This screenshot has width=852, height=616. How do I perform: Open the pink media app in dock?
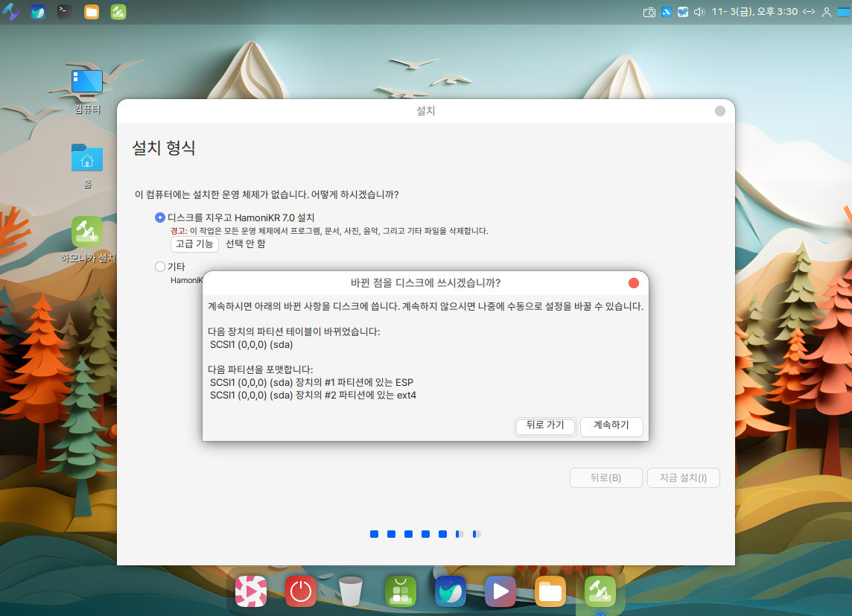(x=251, y=591)
